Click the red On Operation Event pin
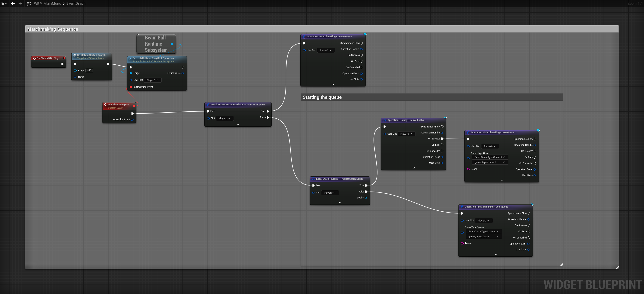Image resolution: width=644 pixels, height=294 pixels. tap(131, 87)
